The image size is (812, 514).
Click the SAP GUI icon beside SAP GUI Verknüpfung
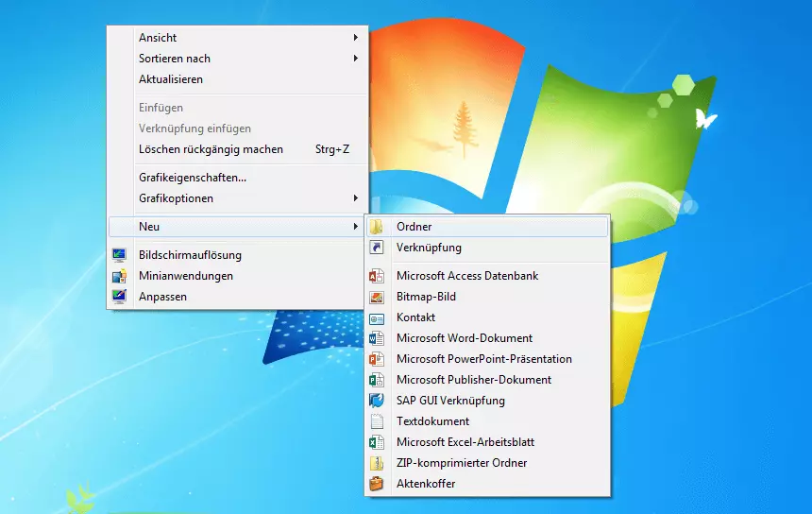click(377, 401)
